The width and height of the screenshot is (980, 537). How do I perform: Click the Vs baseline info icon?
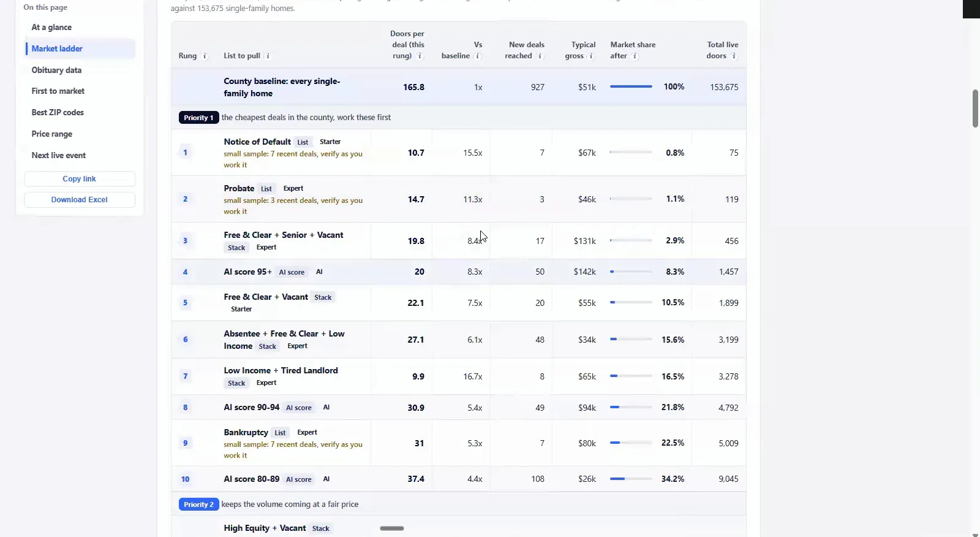478,56
